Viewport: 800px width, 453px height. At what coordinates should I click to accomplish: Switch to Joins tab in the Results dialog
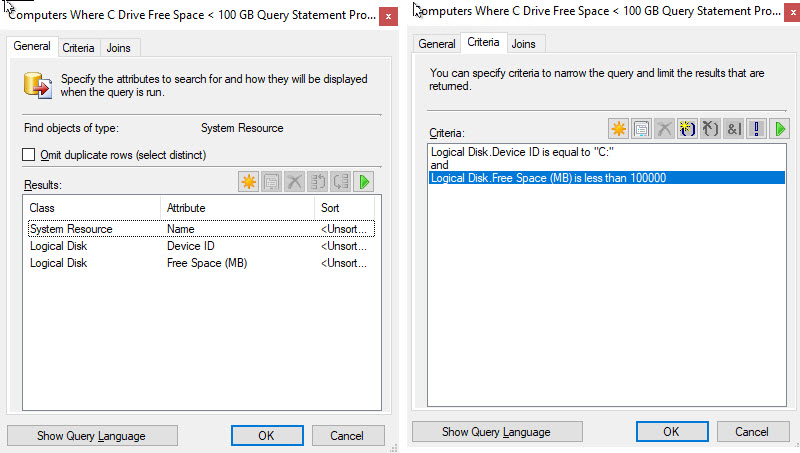(120, 48)
